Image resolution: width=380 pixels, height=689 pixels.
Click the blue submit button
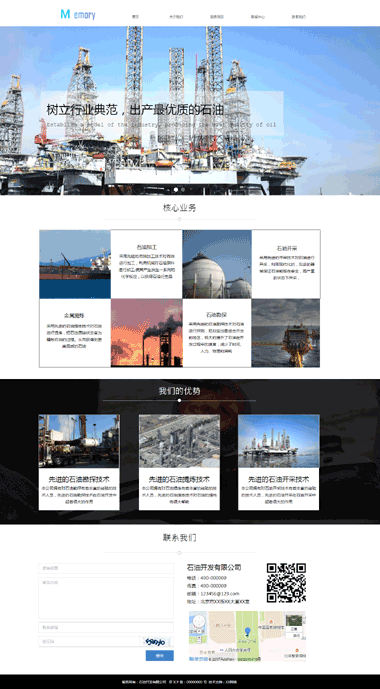coord(159,656)
